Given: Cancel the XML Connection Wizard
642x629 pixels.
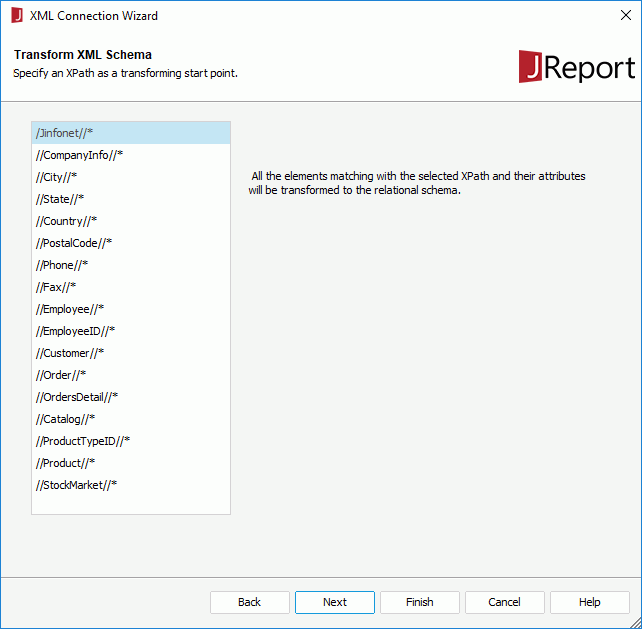Looking at the screenshot, I should pyautogui.click(x=504, y=602).
